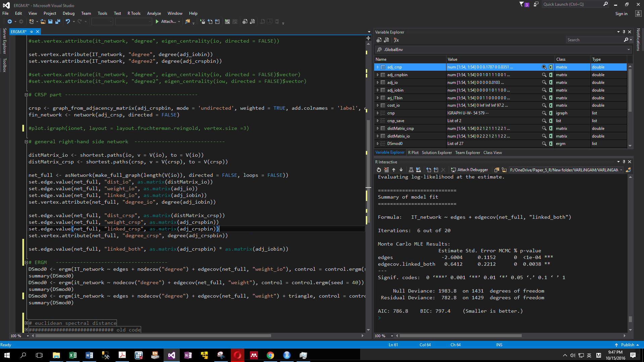Toggle pin on the ERGM.R tab
Screen dimensions: 644x362
click(x=32, y=32)
